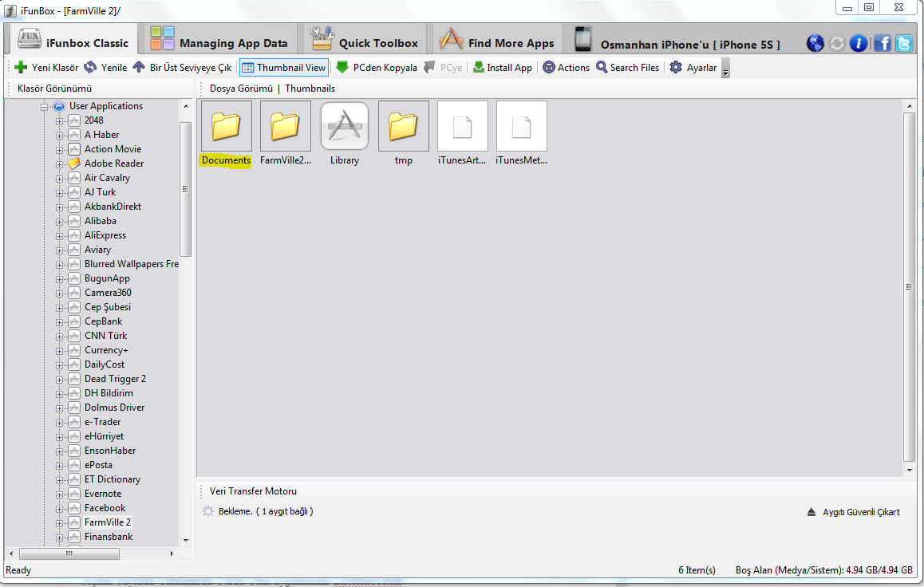The width and height of the screenshot is (924, 587).
Task: Click the DailyCost app icon
Action: click(74, 364)
